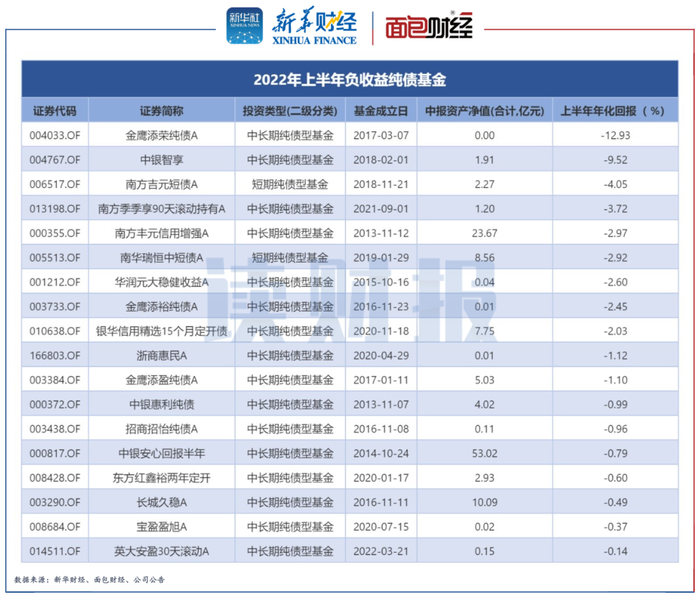Select security code 001212.OF
This screenshot has height=598, width=700.
55,282
